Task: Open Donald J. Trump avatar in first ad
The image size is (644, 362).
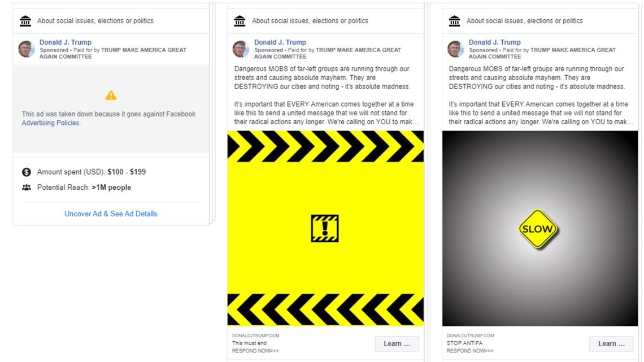Action: 27,49
